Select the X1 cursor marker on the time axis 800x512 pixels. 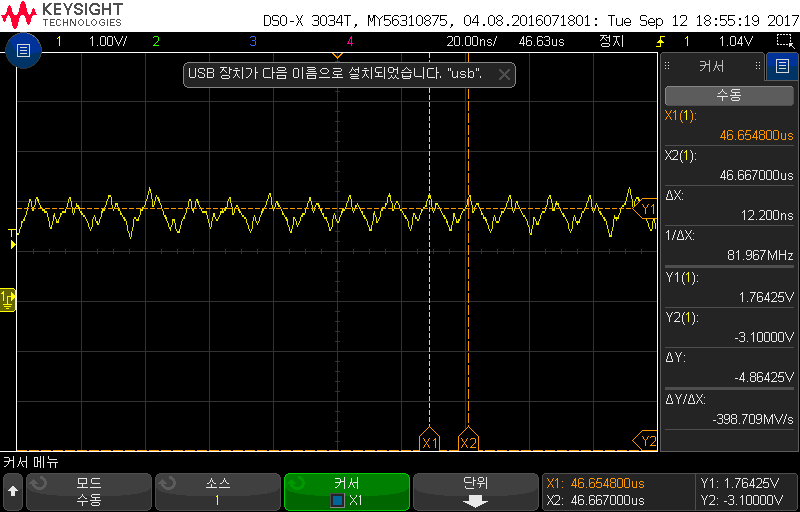pos(430,441)
